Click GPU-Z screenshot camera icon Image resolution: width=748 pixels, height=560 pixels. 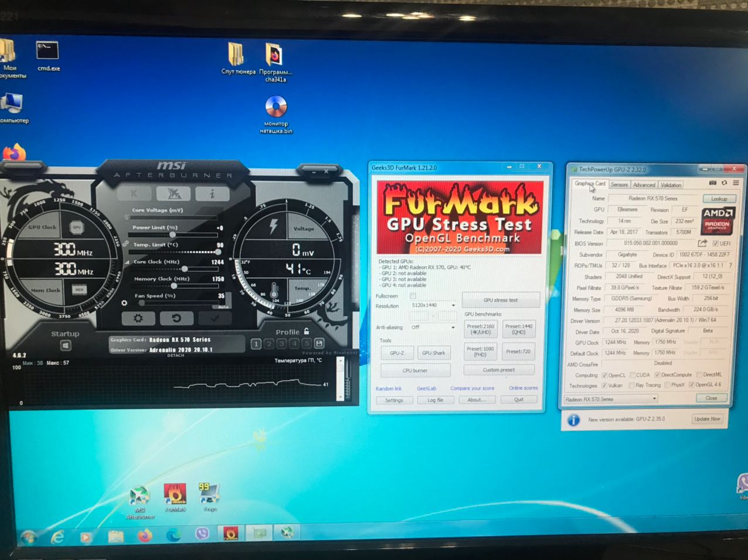click(713, 183)
